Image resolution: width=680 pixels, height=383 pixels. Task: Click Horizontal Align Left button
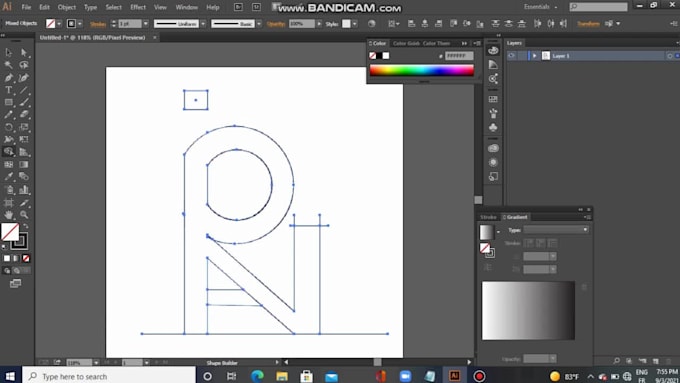point(412,24)
